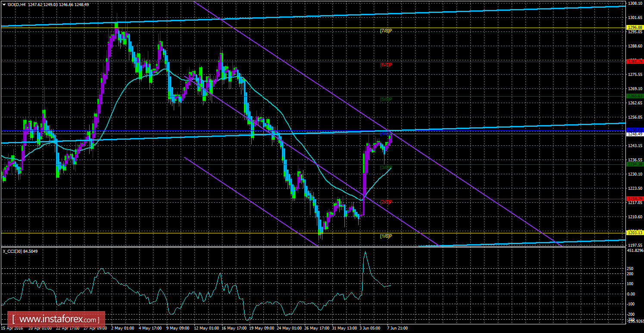Viewport: 644px width, 333px height.
Task: Select the green 1234.38 price tag
Action: click(635, 164)
